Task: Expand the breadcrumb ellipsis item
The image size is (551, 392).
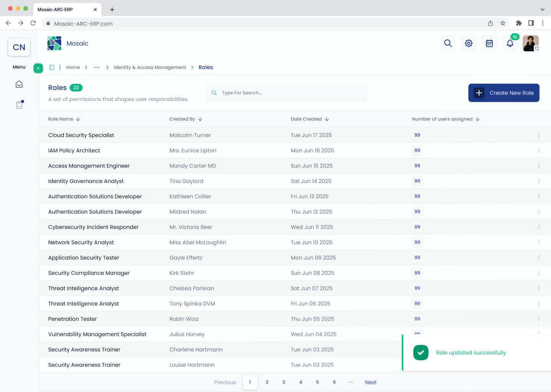Action: pos(97,67)
